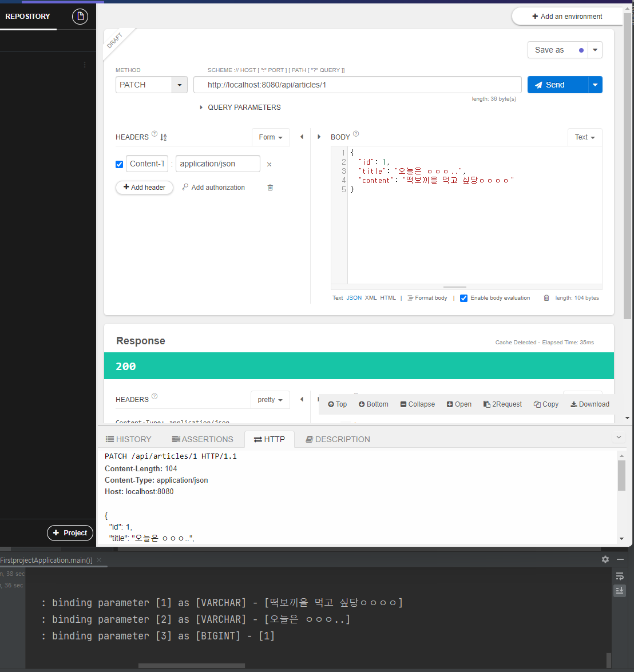The height and width of the screenshot is (672, 634).
Task: Click the HTTP panel vertical scrollbar
Action: [x=621, y=475]
